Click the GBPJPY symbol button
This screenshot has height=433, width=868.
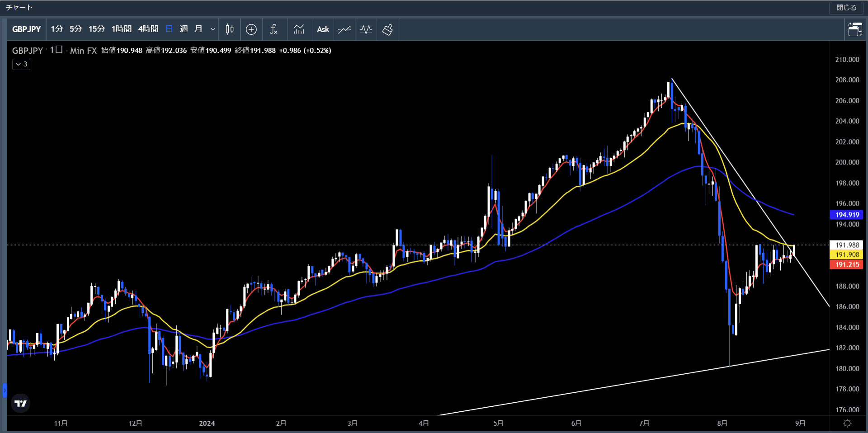click(x=27, y=29)
